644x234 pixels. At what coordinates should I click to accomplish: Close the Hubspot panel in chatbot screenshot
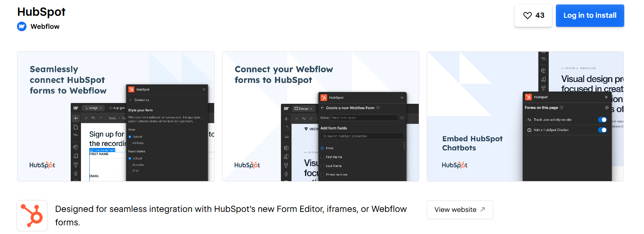[606, 97]
